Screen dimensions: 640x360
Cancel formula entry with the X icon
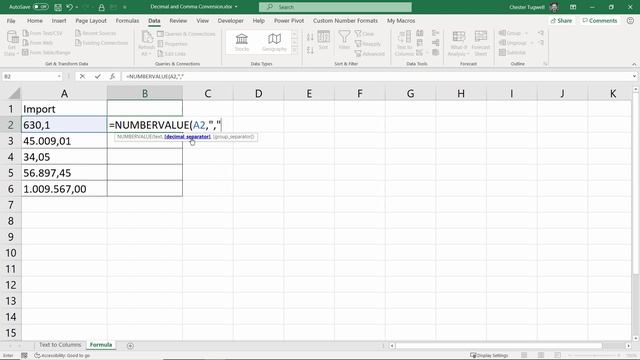pos(82,76)
